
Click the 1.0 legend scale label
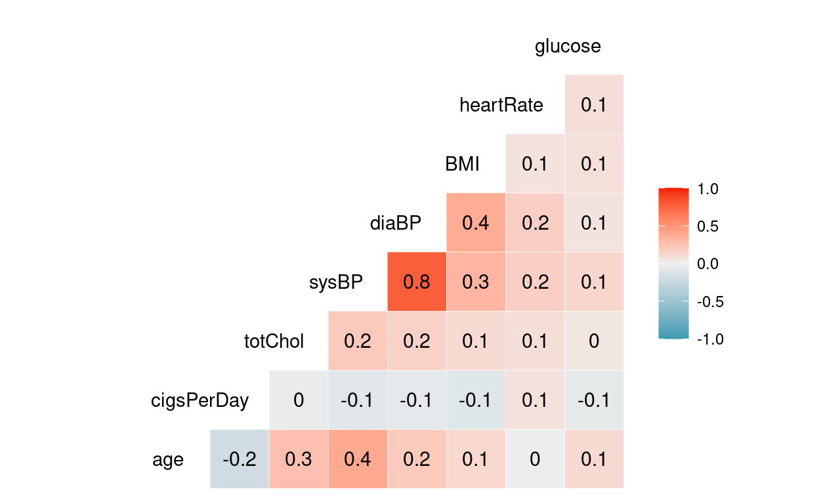pyautogui.click(x=709, y=189)
